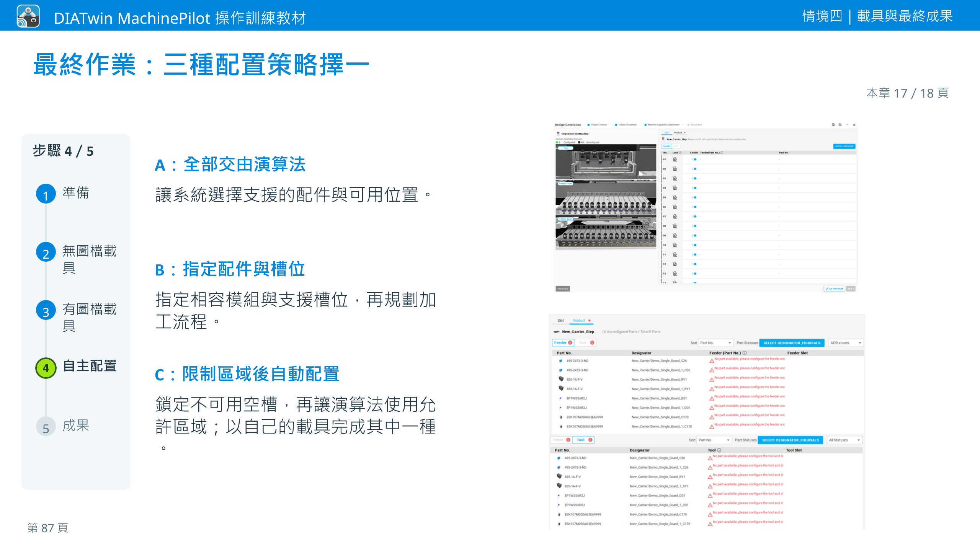The image size is (980, 551).
Task: Click the Tool 3D view thumbnail
Action: click(606, 162)
